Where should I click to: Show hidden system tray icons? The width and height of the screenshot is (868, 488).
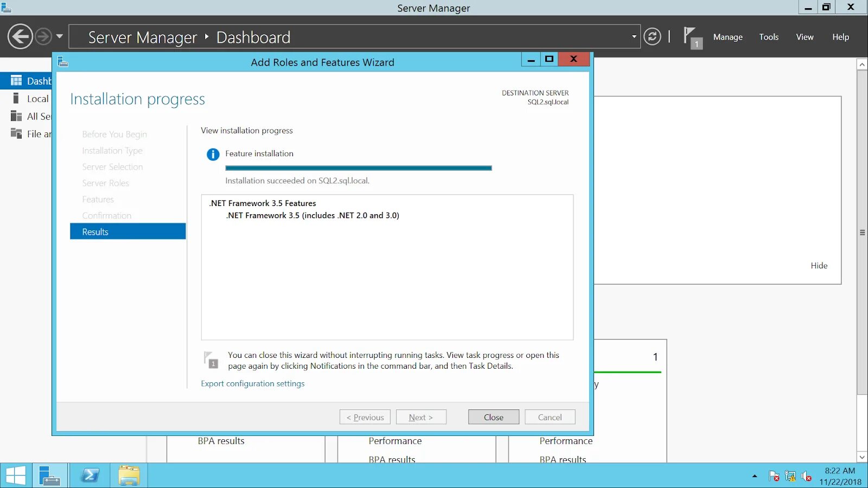coord(755,476)
